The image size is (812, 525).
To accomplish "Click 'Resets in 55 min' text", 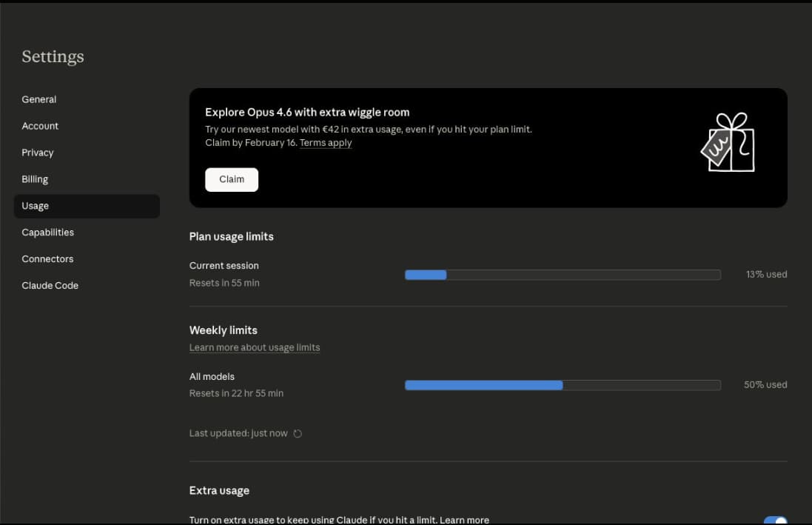I will (x=224, y=283).
